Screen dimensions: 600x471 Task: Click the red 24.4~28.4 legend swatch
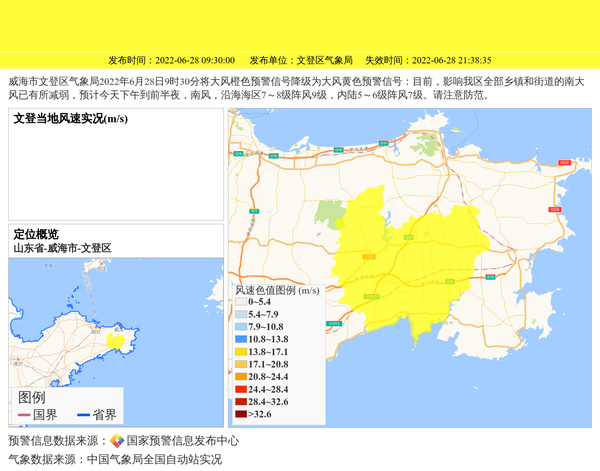pyautogui.click(x=241, y=389)
